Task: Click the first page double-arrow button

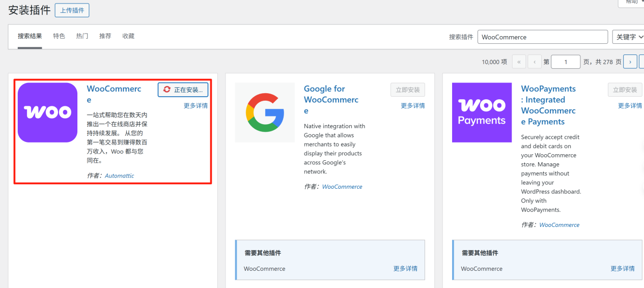Action: click(519, 62)
